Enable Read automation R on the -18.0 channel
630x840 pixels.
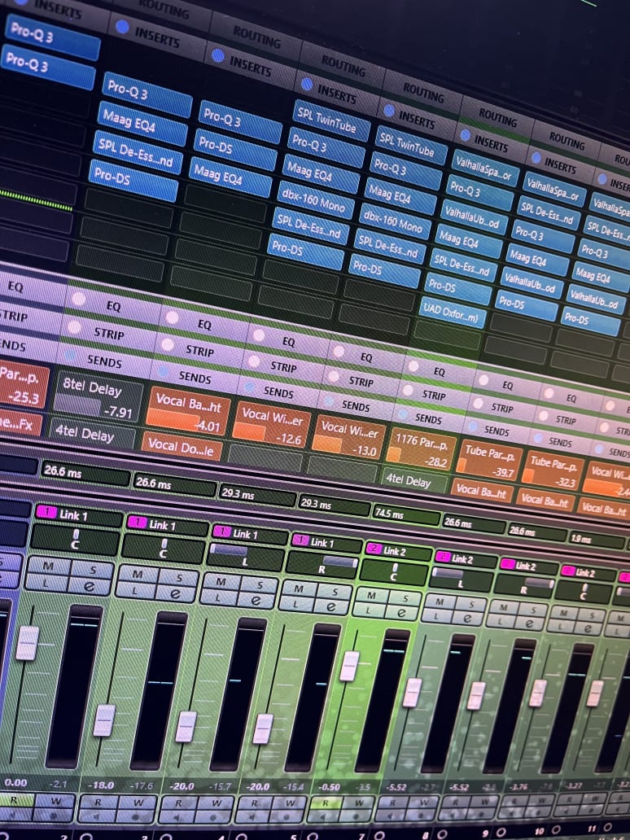click(x=98, y=802)
